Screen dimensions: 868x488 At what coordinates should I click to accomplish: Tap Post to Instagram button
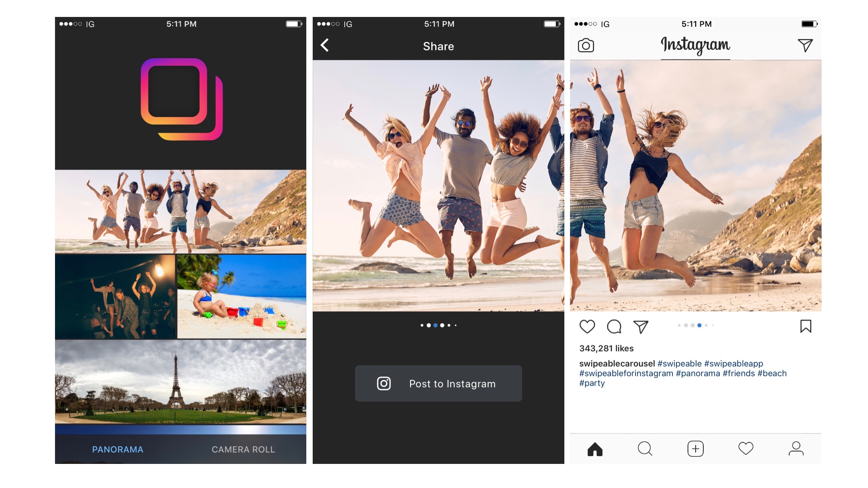coord(437,383)
